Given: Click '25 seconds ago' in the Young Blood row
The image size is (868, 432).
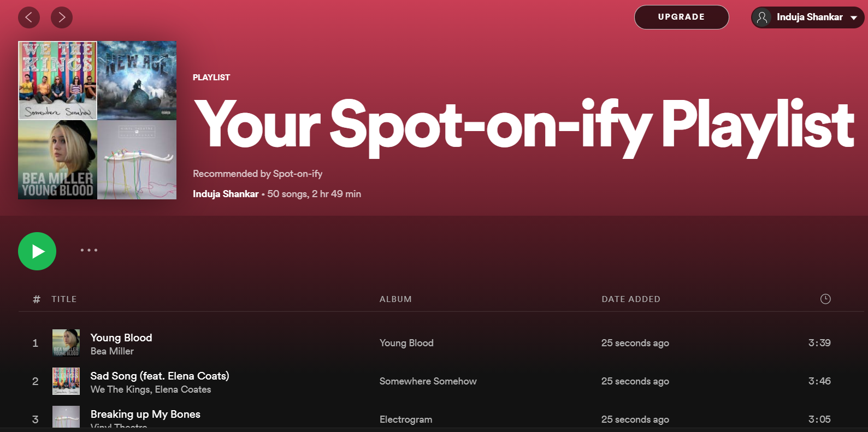Looking at the screenshot, I should (x=635, y=343).
